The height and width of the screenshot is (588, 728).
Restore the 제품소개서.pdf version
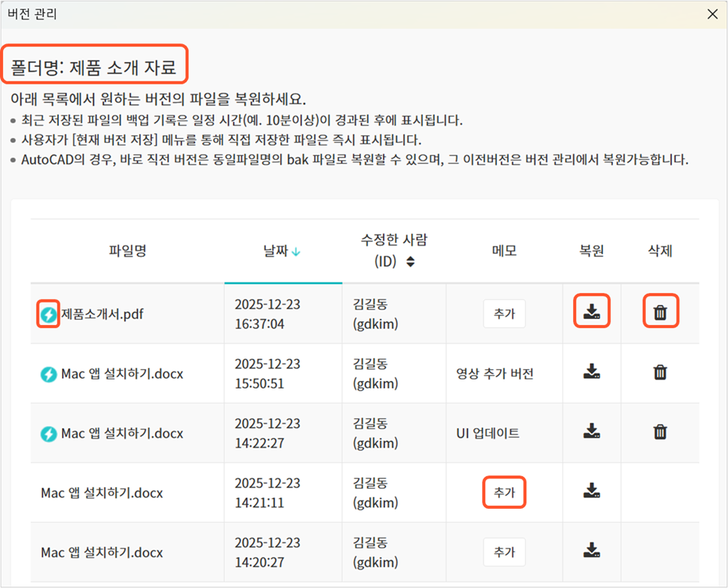click(x=591, y=312)
